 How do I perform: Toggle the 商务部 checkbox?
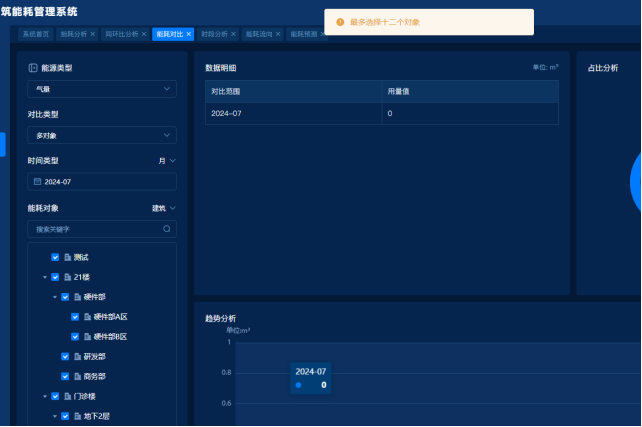pyautogui.click(x=65, y=376)
